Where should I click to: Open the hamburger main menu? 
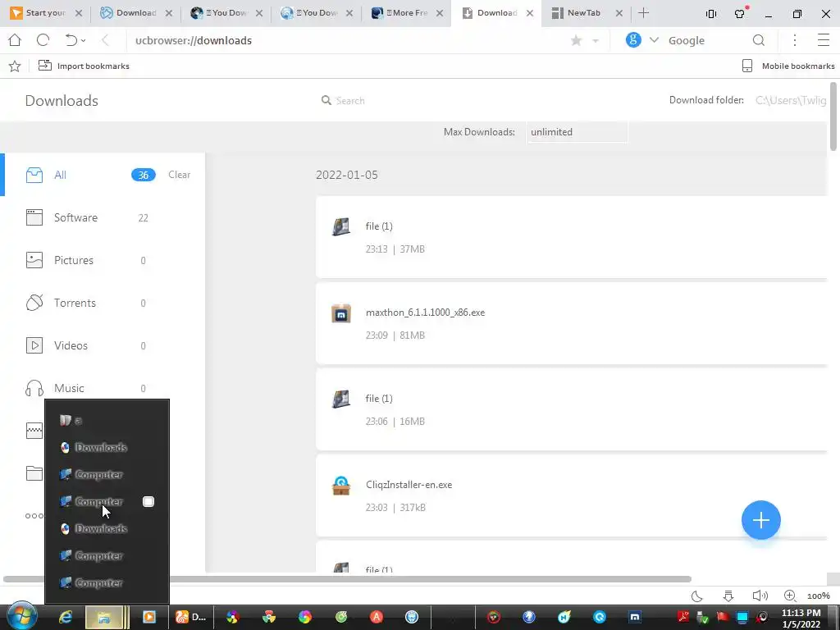pyautogui.click(x=824, y=40)
